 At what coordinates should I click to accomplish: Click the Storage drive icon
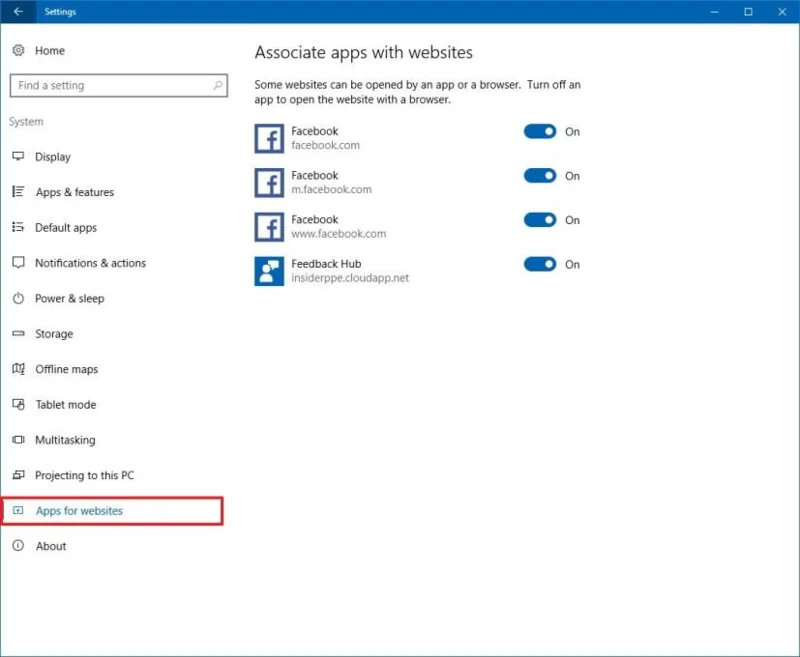(18, 333)
